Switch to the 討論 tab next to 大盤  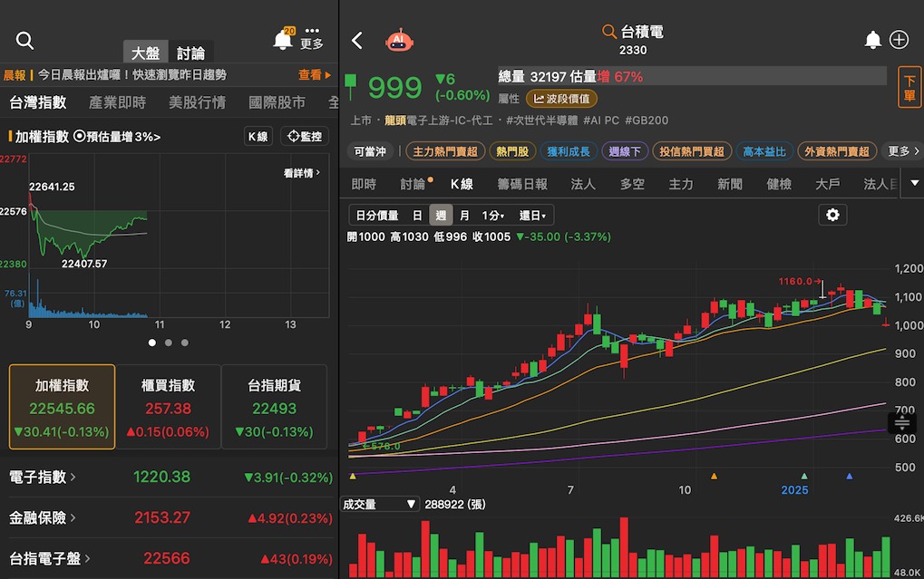pyautogui.click(x=191, y=52)
